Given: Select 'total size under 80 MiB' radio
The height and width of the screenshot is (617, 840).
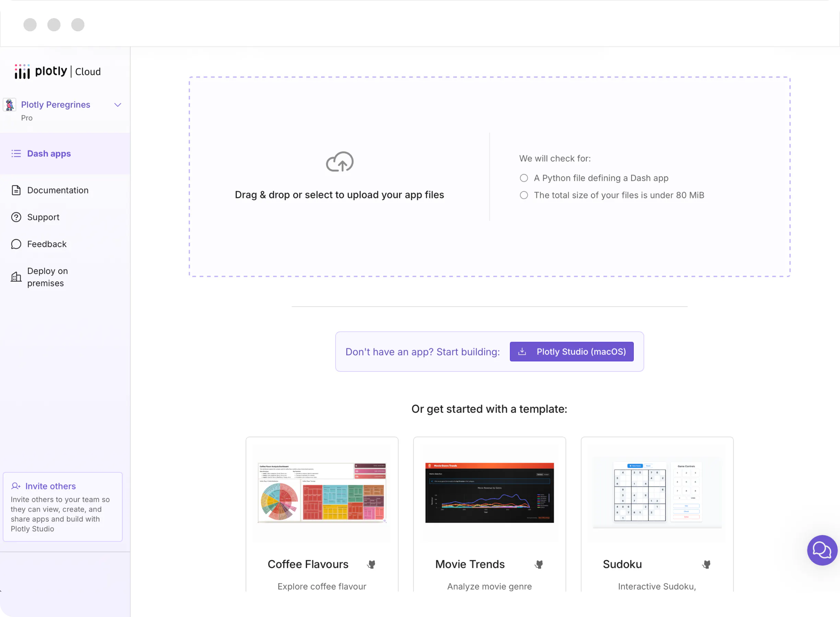Looking at the screenshot, I should pos(524,195).
